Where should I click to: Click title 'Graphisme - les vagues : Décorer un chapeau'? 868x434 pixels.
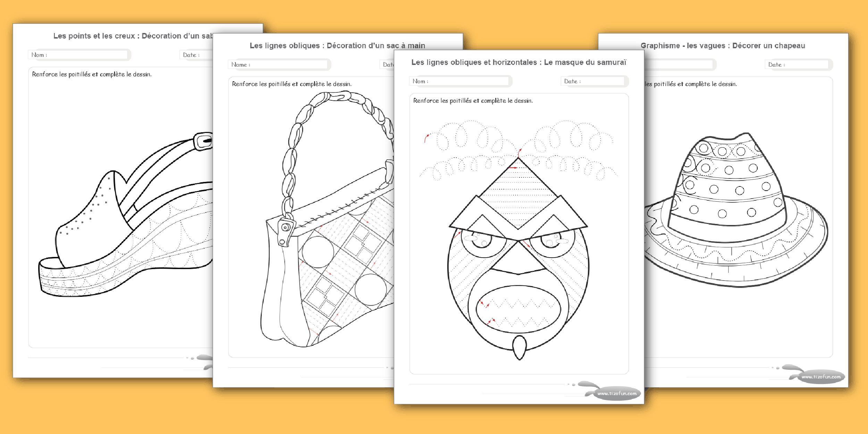723,46
